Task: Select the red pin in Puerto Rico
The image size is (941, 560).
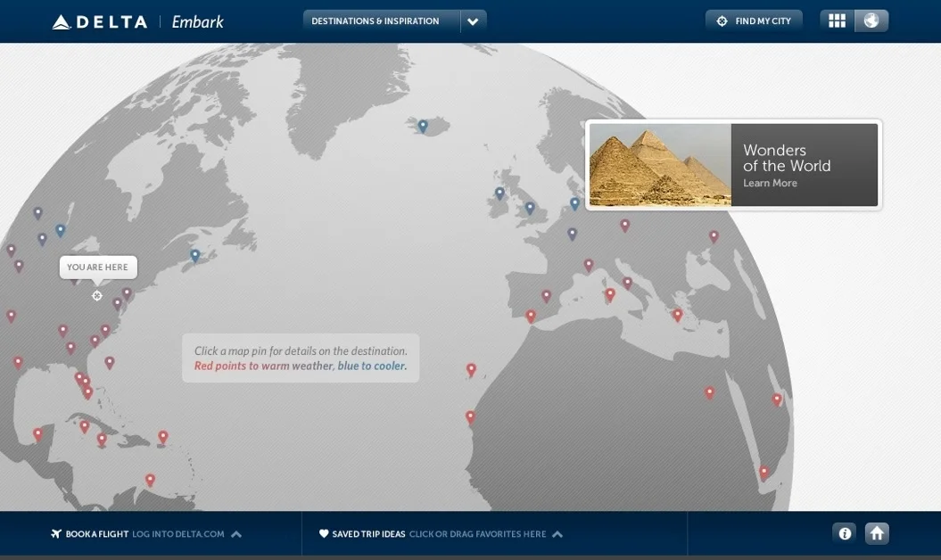Action: coord(162,437)
